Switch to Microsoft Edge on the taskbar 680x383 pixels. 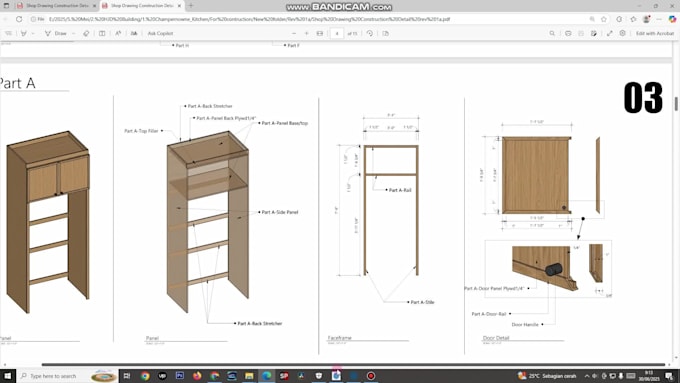point(266,376)
